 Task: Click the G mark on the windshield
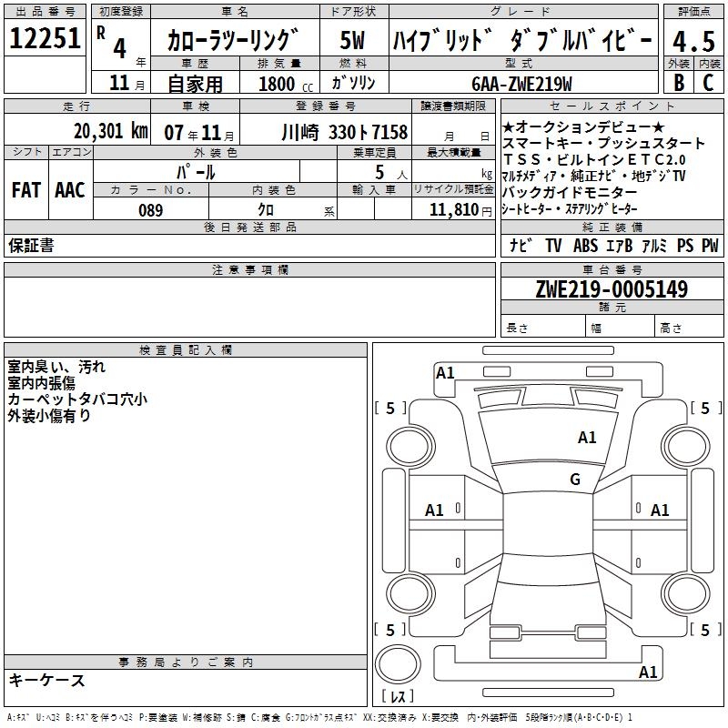pyautogui.click(x=575, y=479)
